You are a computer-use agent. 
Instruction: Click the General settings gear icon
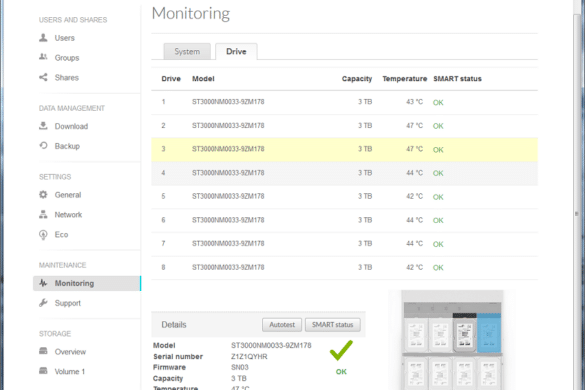click(43, 194)
